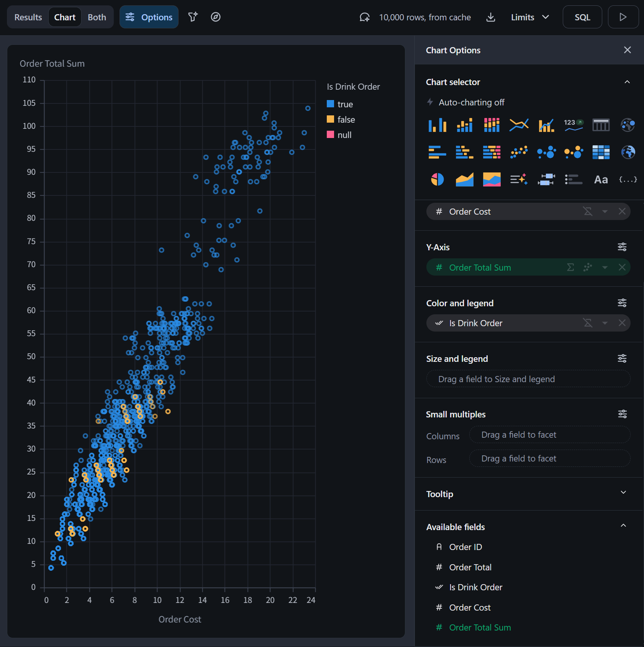Viewport: 644px width, 647px height.
Task: Open the Limits dropdown
Action: (x=530, y=17)
